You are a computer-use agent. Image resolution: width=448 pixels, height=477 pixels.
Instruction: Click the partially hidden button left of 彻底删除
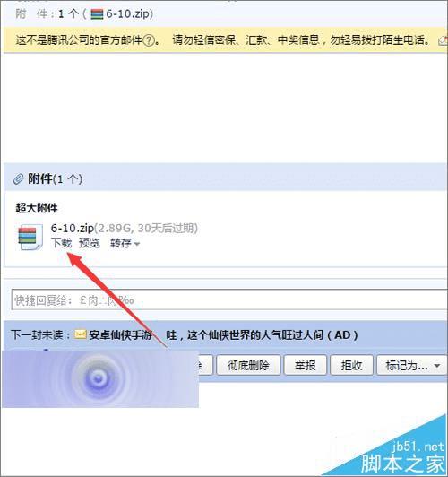205,365
